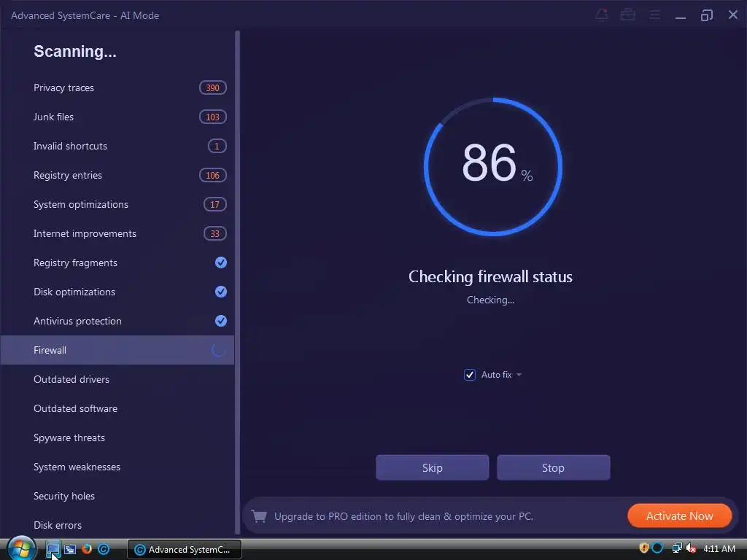Click the Internet improvements count badge 33
Viewport: 747px width, 560px height.
(x=215, y=233)
